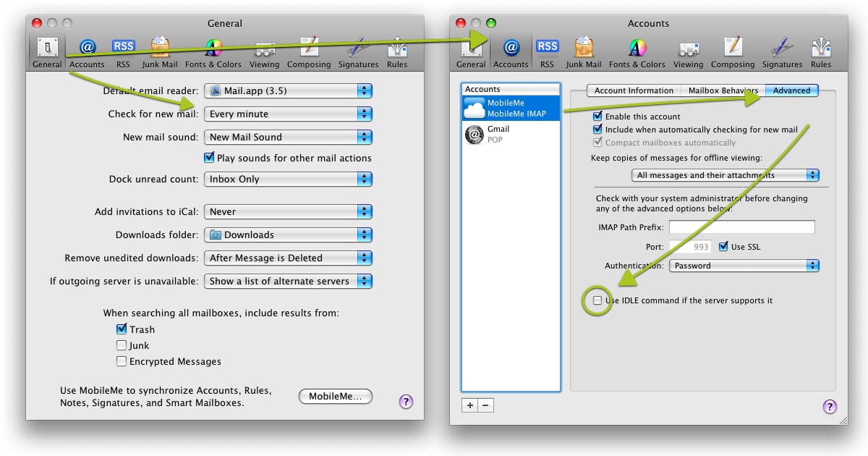Viewport: 868px width, 456px height.
Task: Open Fonts & Colors in General window
Action: 213,53
